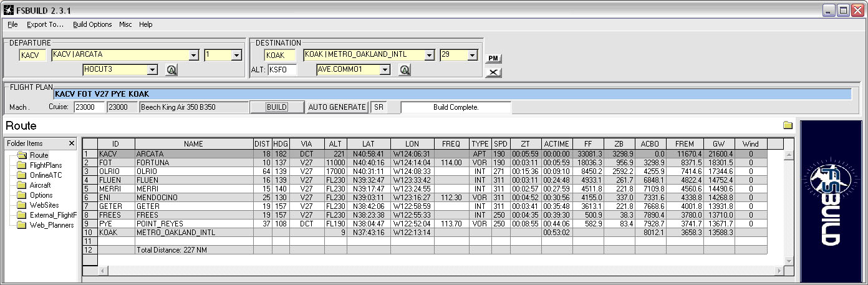
Task: Click the horizontal scrollbar left arrow under table
Action: click(x=104, y=271)
